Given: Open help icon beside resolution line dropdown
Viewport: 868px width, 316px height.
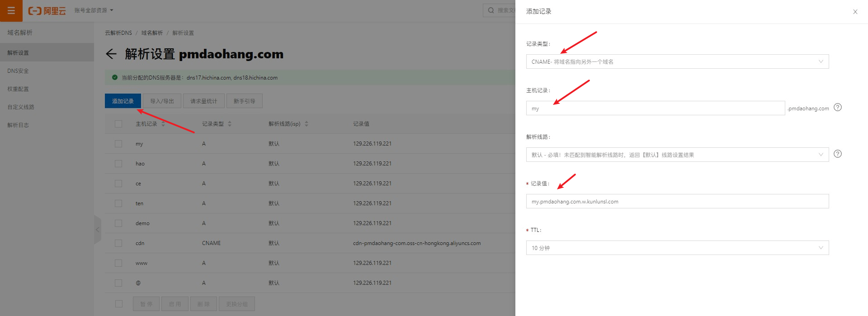Looking at the screenshot, I should coord(838,154).
